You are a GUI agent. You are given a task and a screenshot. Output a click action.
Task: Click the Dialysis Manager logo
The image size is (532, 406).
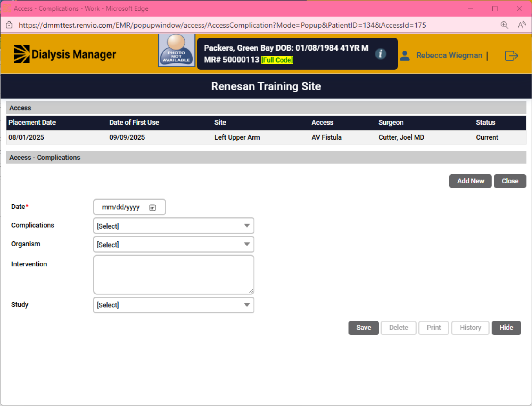coord(65,54)
